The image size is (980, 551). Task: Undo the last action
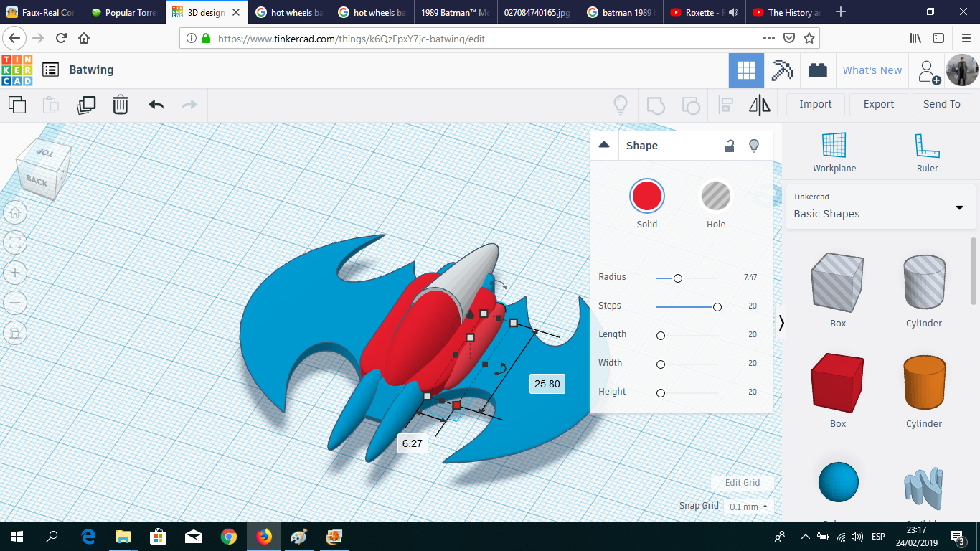pos(156,105)
